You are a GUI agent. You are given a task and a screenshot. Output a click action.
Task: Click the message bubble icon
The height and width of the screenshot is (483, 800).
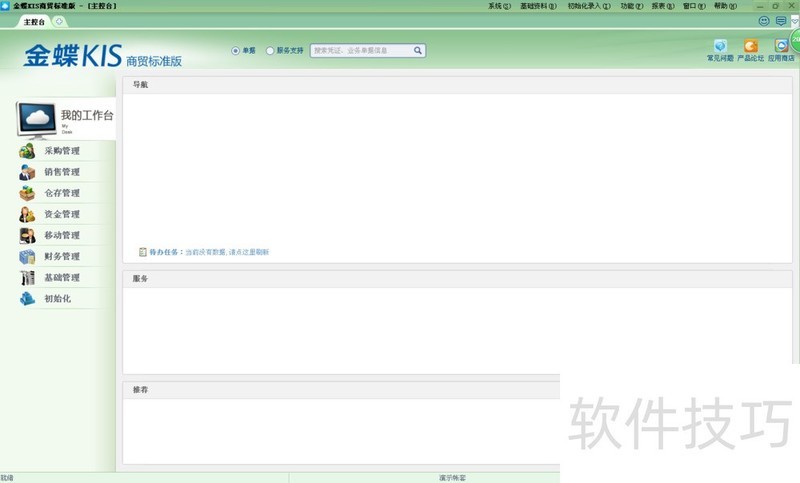pos(781,21)
